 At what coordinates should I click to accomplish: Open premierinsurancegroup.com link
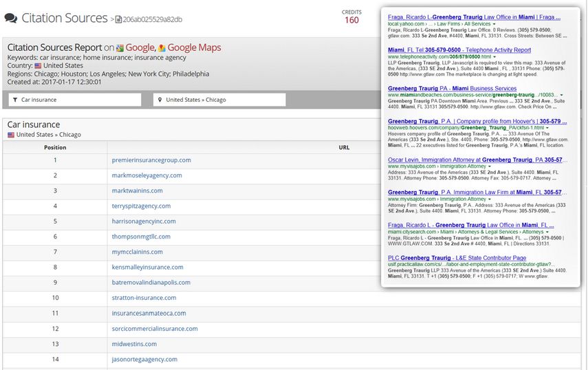(151, 160)
